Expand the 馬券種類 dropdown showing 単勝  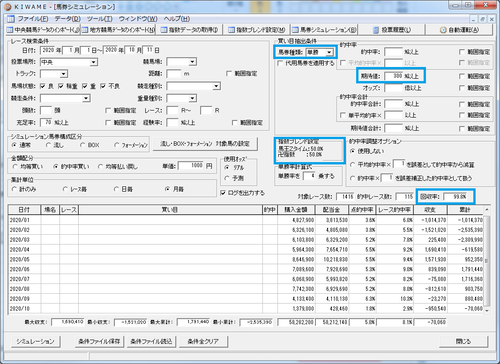(x=320, y=52)
